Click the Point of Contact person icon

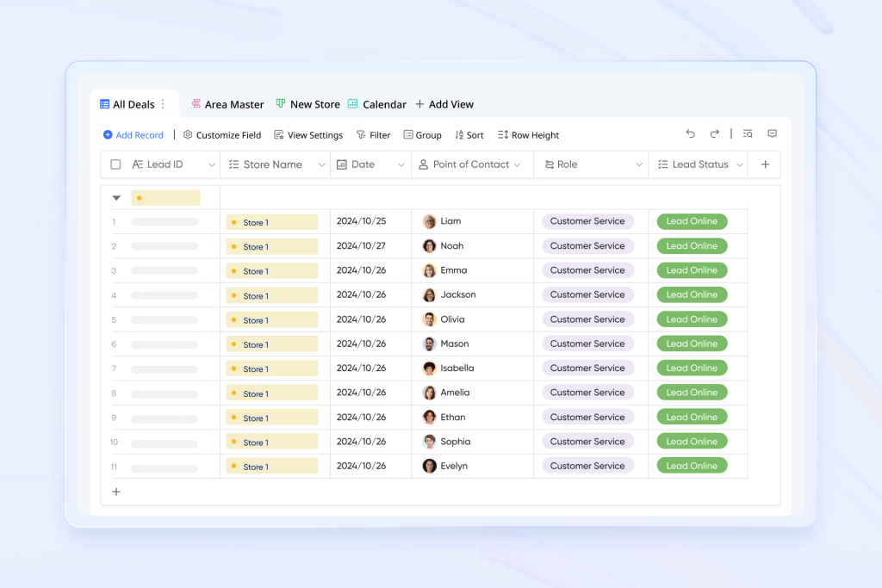pos(423,164)
